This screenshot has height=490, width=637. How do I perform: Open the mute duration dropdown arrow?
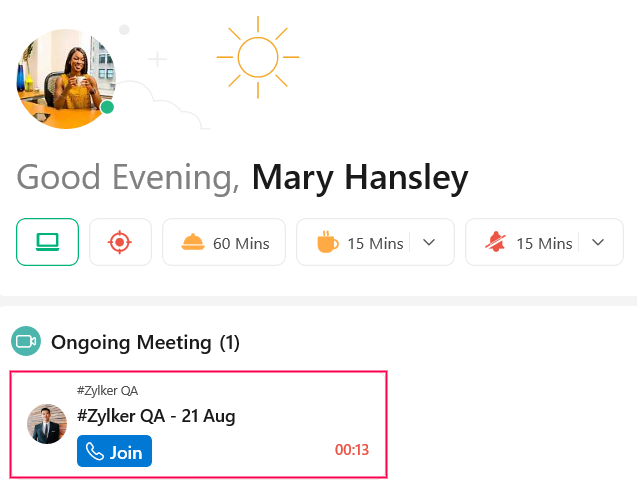tap(598, 242)
